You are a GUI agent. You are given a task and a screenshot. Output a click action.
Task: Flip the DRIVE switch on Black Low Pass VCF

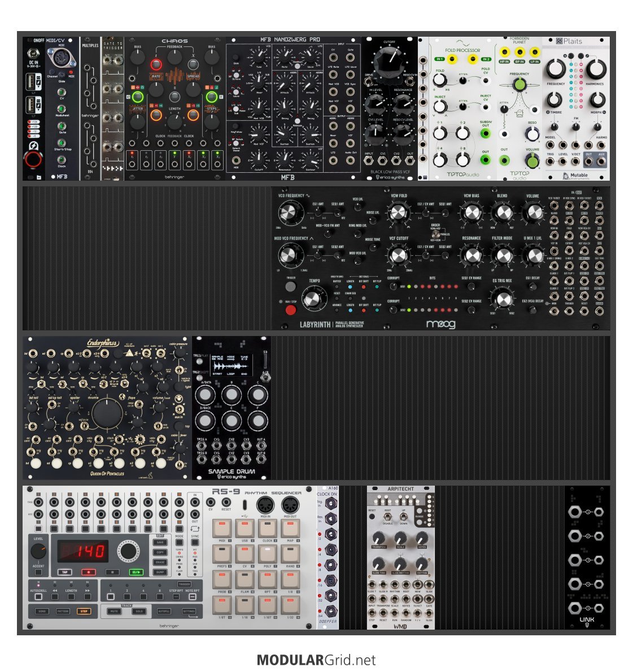click(369, 81)
